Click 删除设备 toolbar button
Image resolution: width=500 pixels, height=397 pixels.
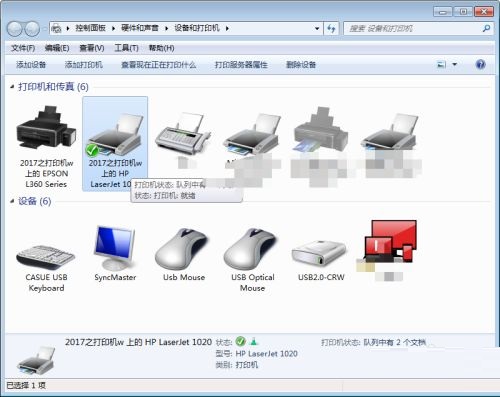coord(301,64)
